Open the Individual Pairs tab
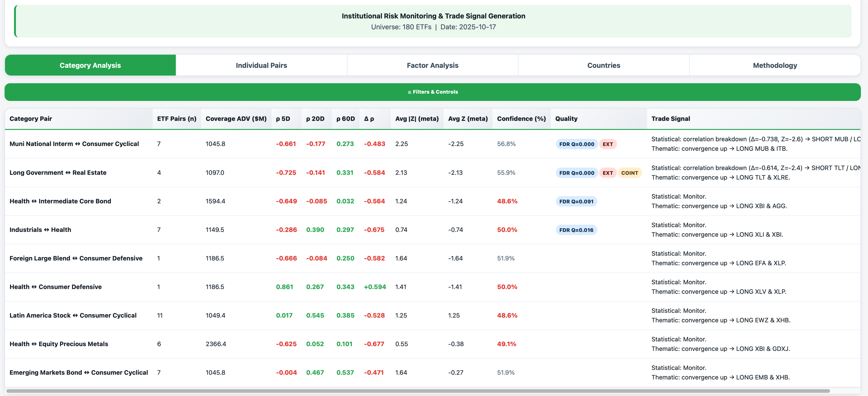This screenshot has width=868, height=396. point(261,65)
